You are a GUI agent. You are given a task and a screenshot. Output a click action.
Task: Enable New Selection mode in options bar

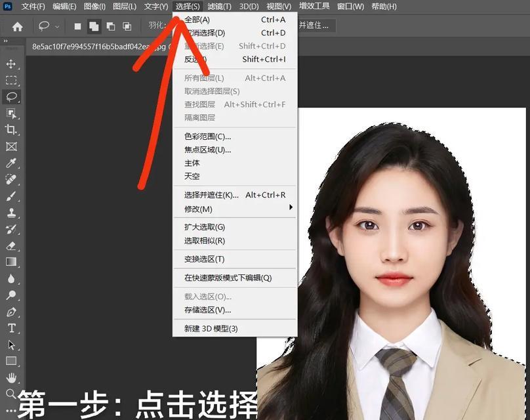78,27
